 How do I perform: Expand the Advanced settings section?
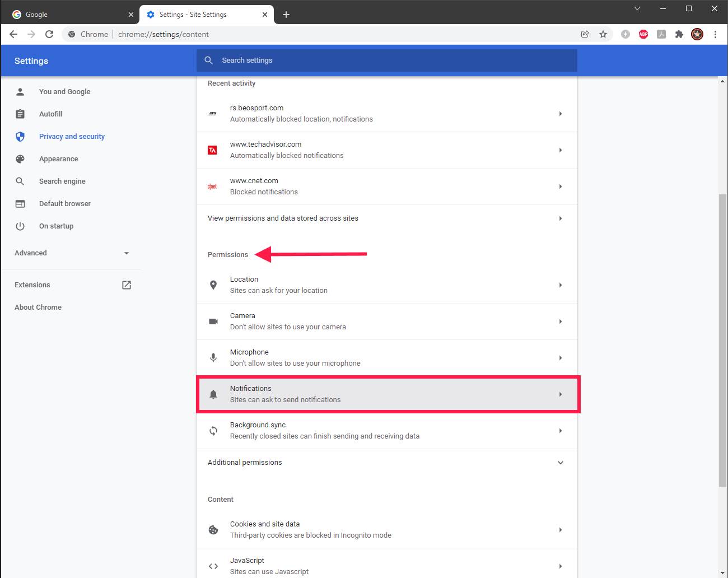[x=71, y=253]
